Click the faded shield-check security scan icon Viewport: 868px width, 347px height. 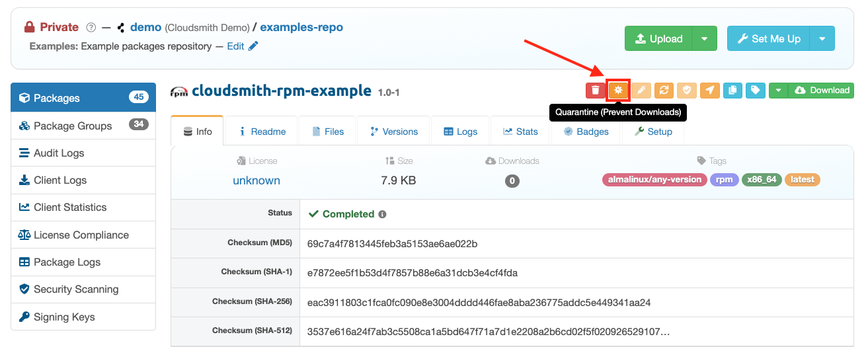pyautogui.click(x=687, y=91)
